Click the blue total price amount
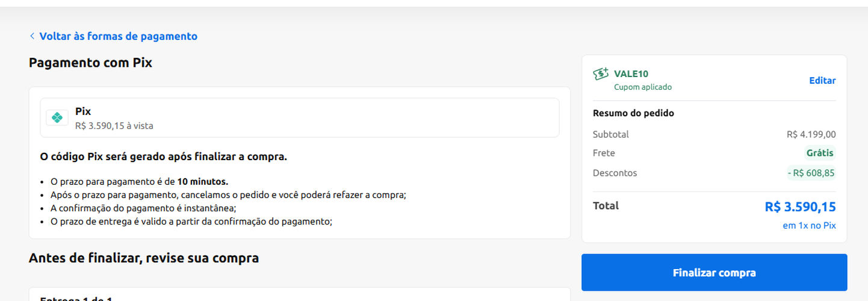868x301 pixels. [800, 207]
